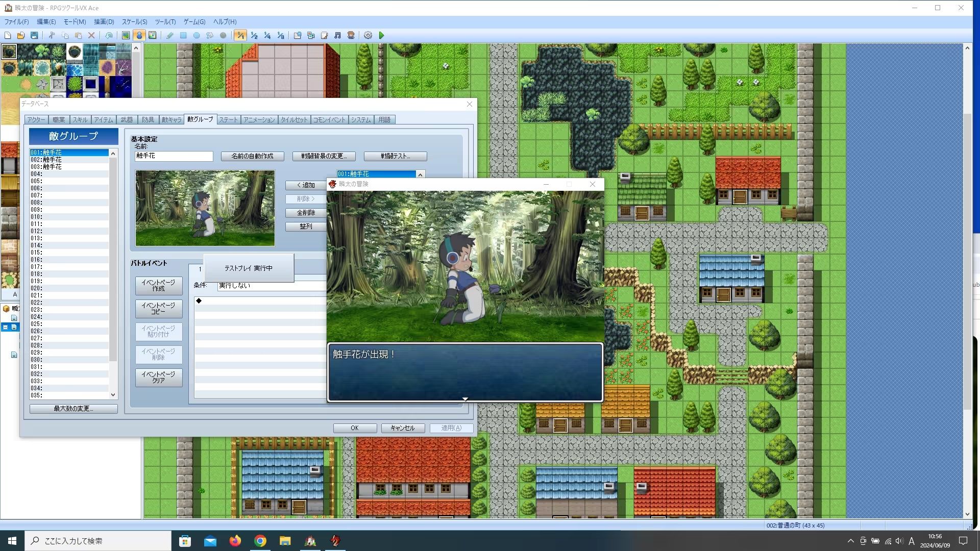This screenshot has height=551, width=980.
Task: Click the キャンセル button in database
Action: (403, 428)
